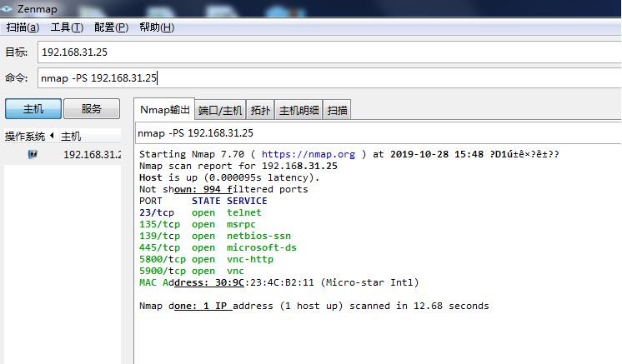Viewport: 622px width, 364px height.
Task: Click the Zenmap eye icon in title bar
Action: coord(7,8)
